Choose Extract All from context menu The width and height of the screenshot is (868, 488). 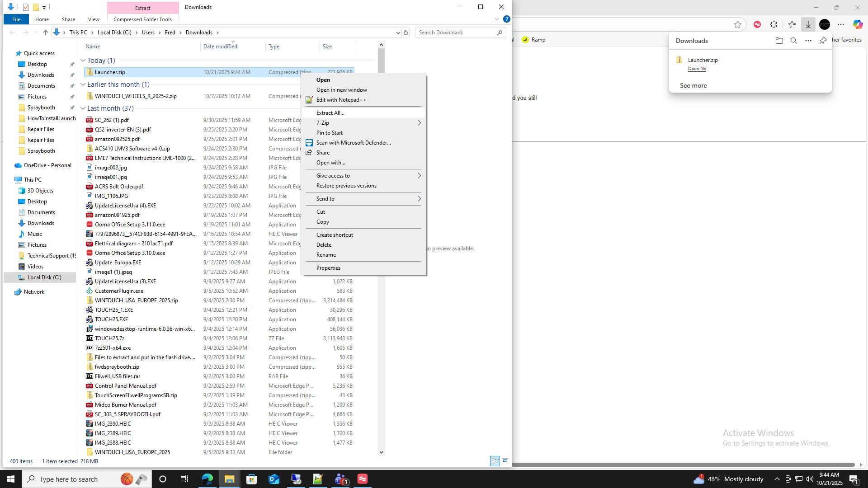pos(330,113)
